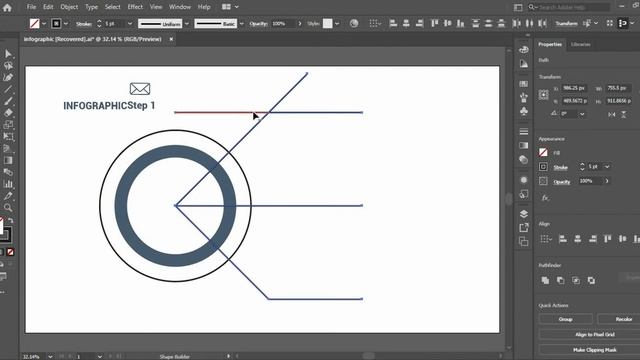Toggle the None color box in toolbar

point(11,252)
